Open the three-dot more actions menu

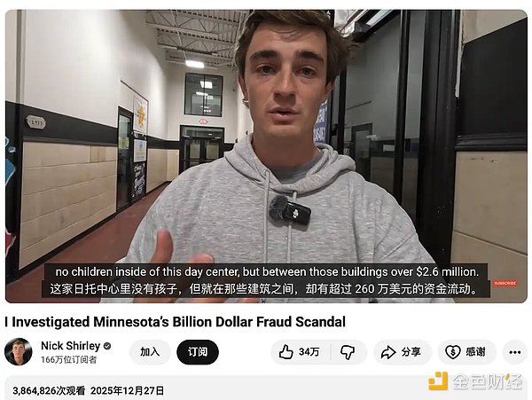pyautogui.click(x=514, y=352)
